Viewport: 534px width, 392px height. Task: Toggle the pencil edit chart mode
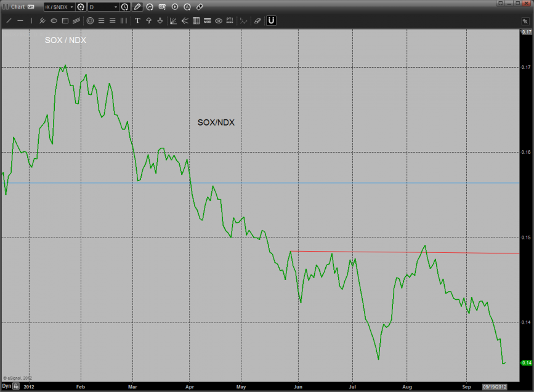point(137,7)
